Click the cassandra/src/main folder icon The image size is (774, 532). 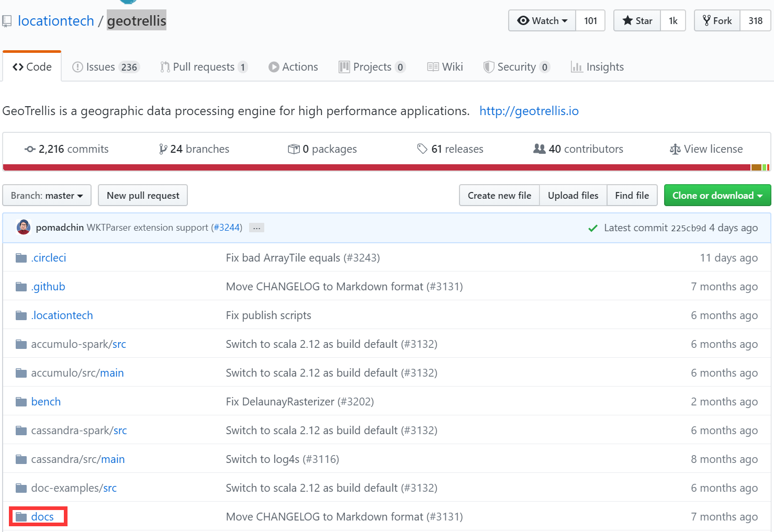pos(21,459)
